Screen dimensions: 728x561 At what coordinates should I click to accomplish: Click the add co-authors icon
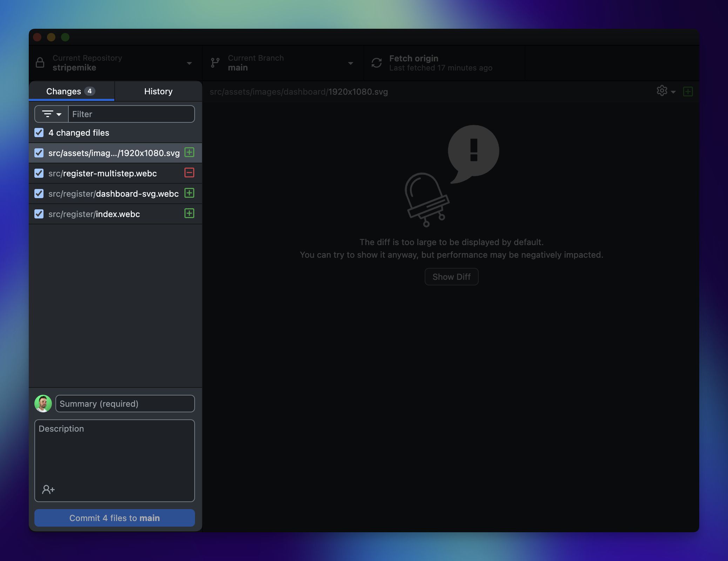click(x=48, y=489)
